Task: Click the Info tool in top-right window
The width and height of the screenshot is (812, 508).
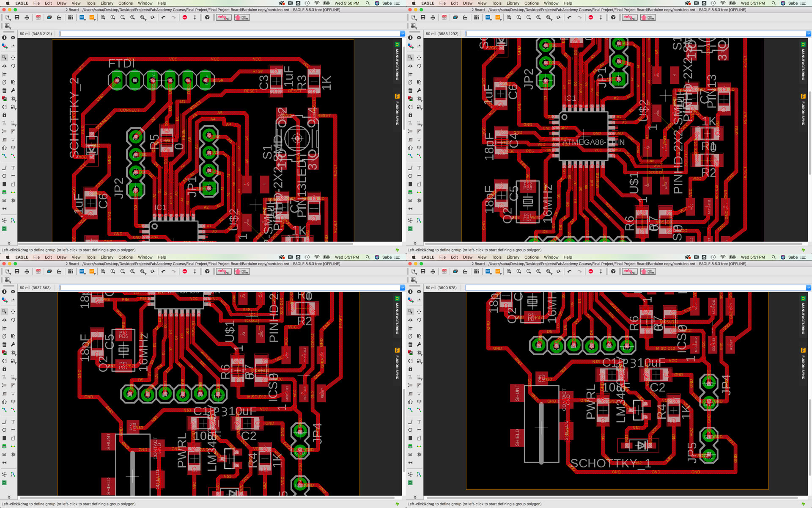Action: [x=410, y=38]
